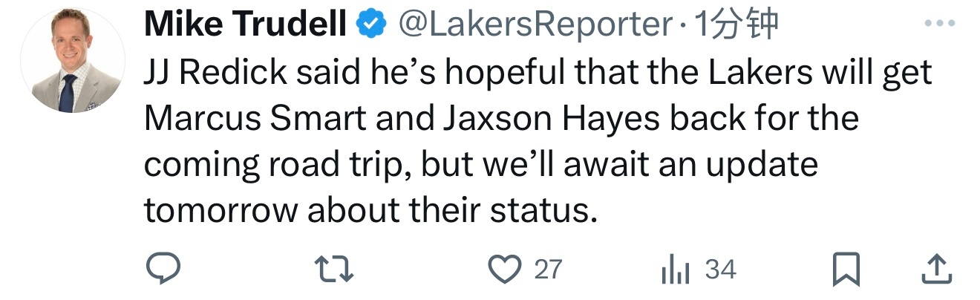Like the tweet with the heart icon

click(507, 269)
